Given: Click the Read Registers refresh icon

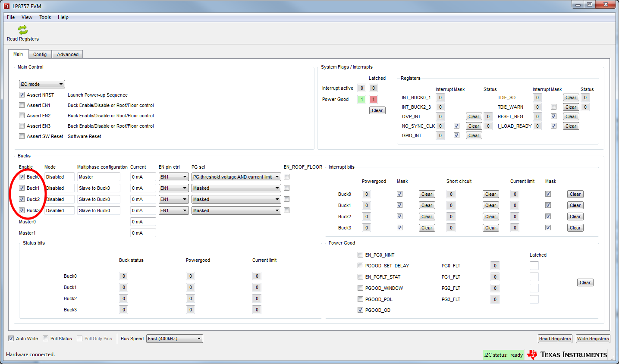Looking at the screenshot, I should [x=23, y=29].
